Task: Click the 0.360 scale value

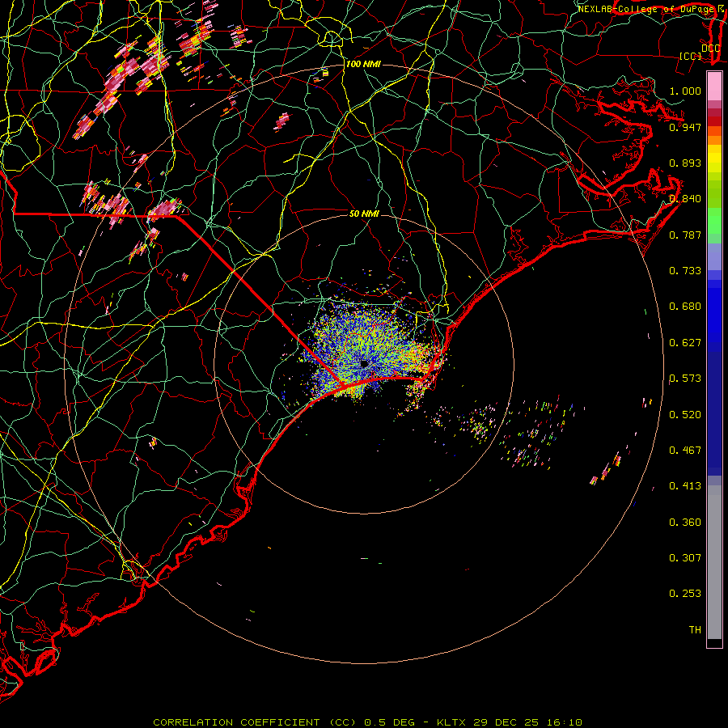Action: click(x=685, y=523)
